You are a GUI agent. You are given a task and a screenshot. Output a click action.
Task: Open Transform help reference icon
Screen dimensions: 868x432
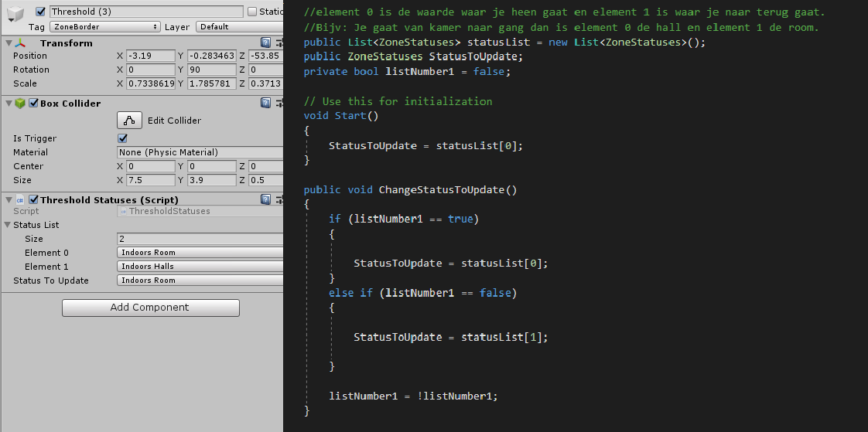tap(265, 43)
